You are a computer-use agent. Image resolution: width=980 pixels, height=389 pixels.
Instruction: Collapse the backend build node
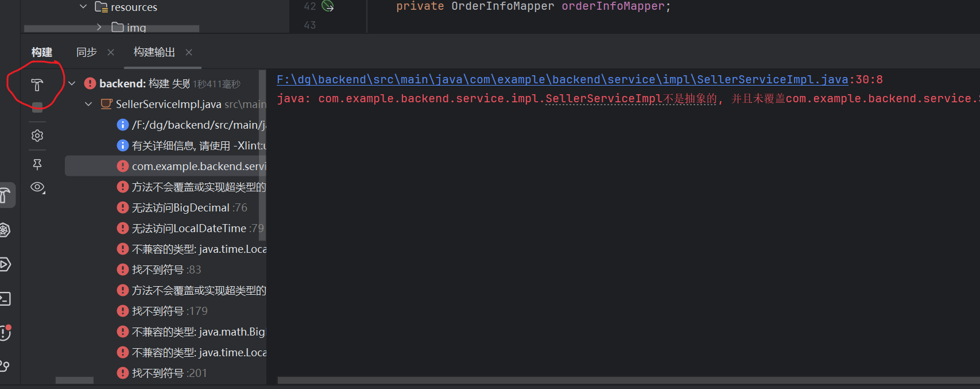pos(72,83)
